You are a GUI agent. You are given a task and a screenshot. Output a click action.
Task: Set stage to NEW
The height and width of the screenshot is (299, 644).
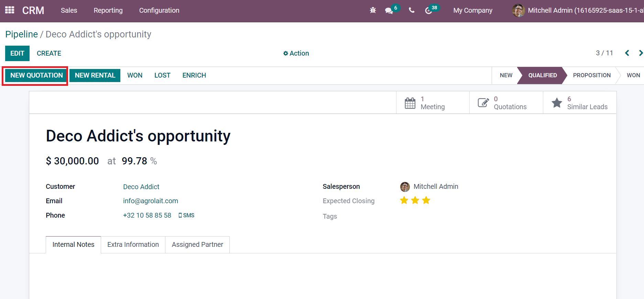[506, 75]
